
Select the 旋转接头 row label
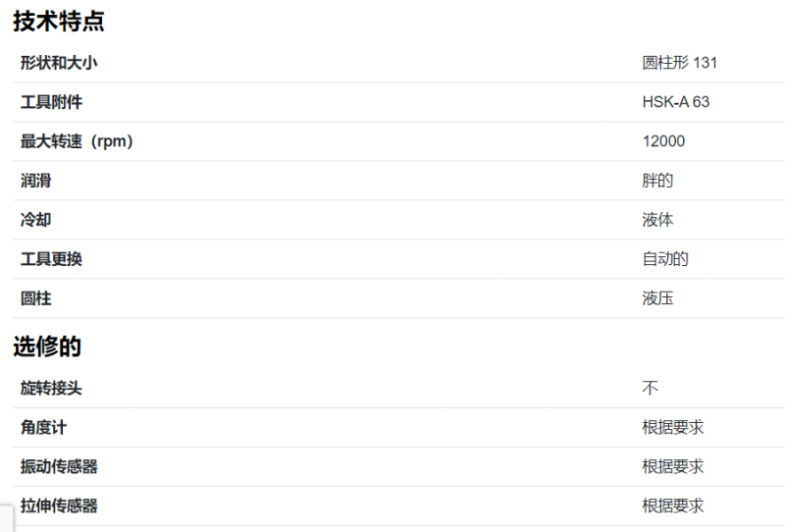pyautogui.click(x=51, y=389)
